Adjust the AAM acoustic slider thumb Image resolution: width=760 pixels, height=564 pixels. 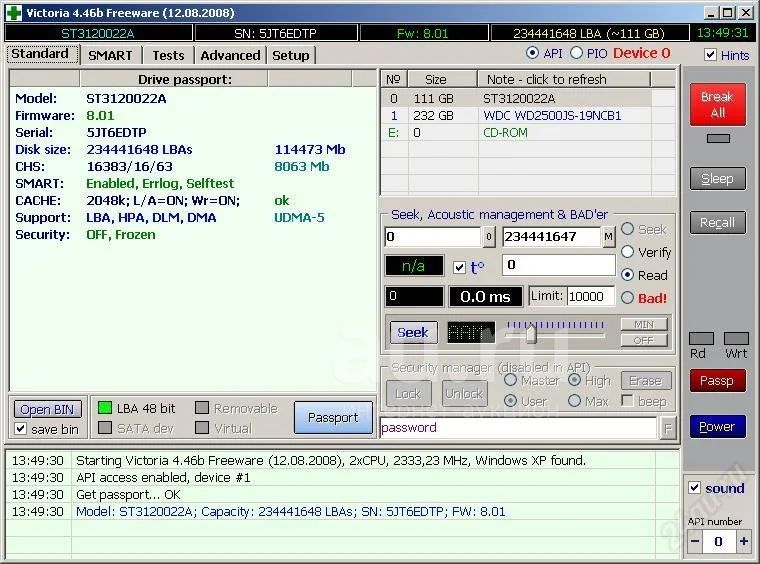531,334
